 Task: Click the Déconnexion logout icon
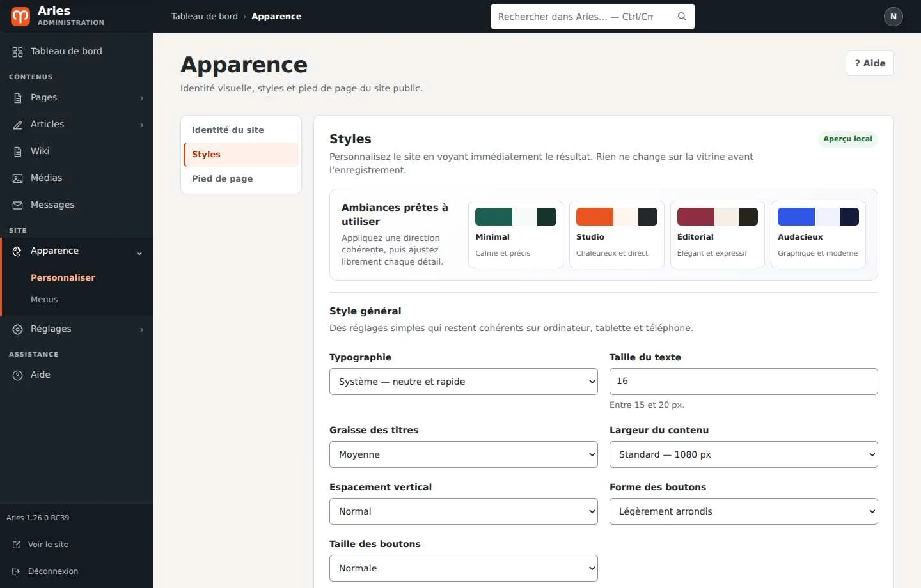(x=17, y=571)
